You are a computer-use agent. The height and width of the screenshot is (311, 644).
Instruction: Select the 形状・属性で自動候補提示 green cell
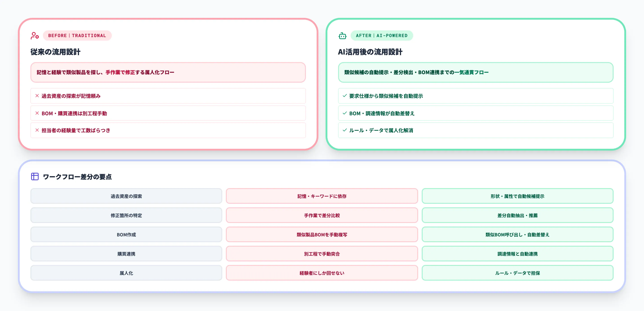pyautogui.click(x=517, y=196)
